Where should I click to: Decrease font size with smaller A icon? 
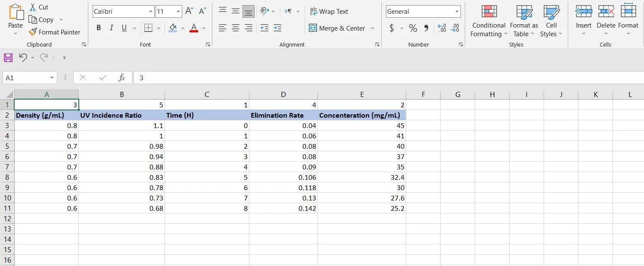coord(202,11)
